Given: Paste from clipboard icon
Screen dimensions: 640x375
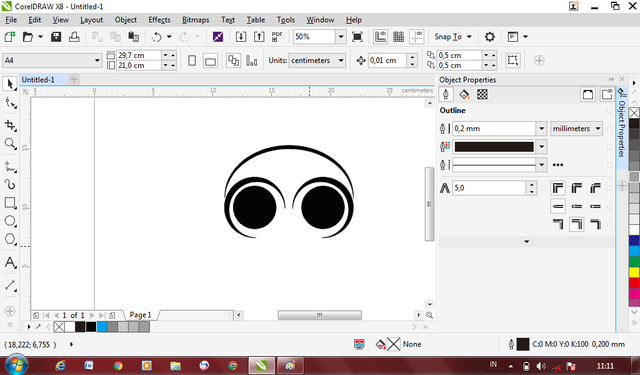Looking at the screenshot, I should coord(133,37).
